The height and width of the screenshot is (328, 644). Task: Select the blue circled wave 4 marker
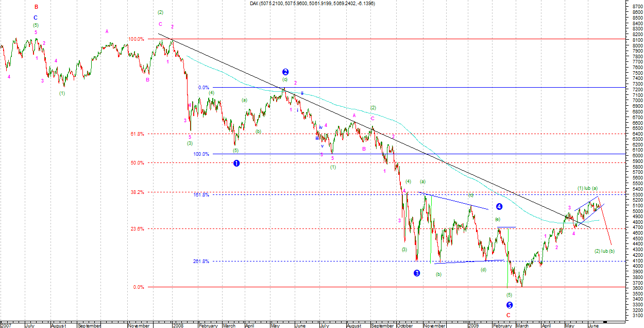[x=499, y=207]
